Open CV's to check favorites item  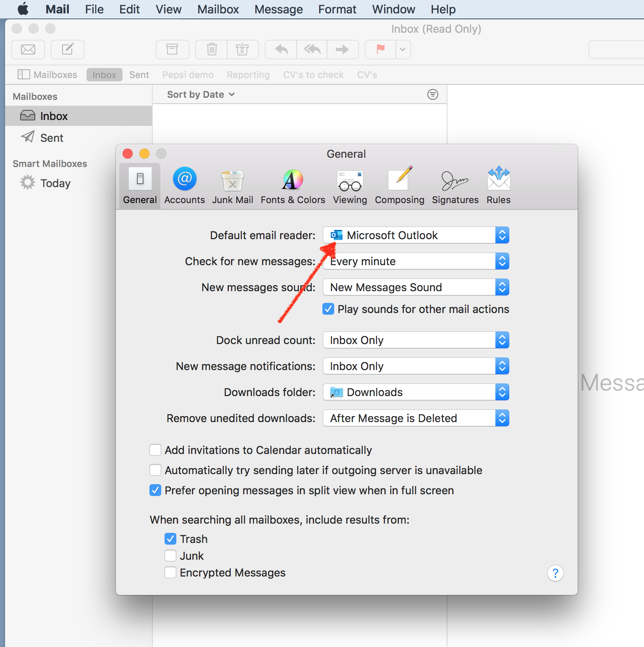point(313,75)
